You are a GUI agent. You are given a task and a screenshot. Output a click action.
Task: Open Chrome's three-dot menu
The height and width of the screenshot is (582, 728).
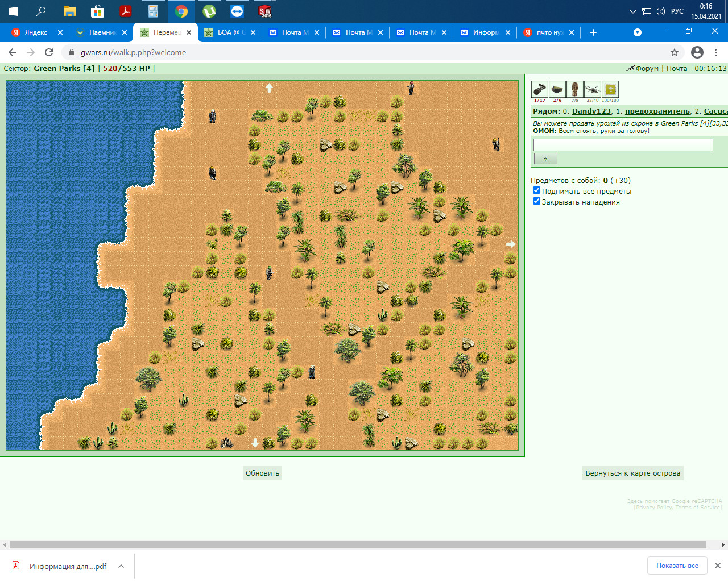point(716,52)
